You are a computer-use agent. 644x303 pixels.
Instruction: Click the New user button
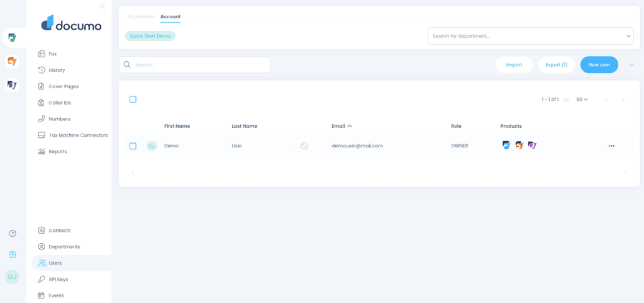[599, 64]
